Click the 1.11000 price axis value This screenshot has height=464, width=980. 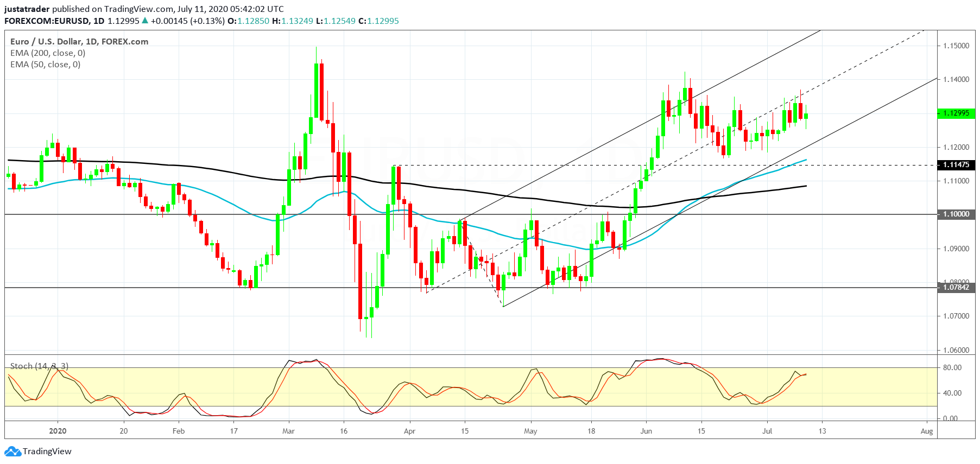[x=956, y=181]
